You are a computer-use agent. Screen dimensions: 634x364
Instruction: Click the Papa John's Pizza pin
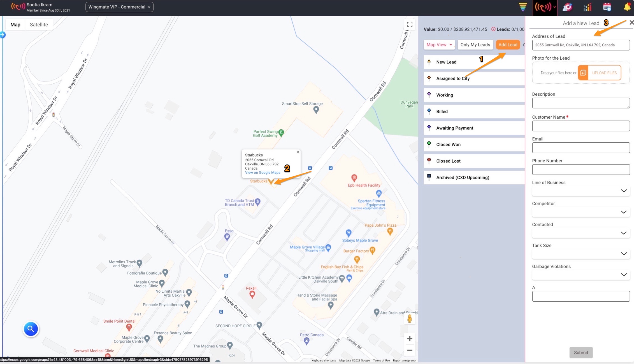(390, 231)
